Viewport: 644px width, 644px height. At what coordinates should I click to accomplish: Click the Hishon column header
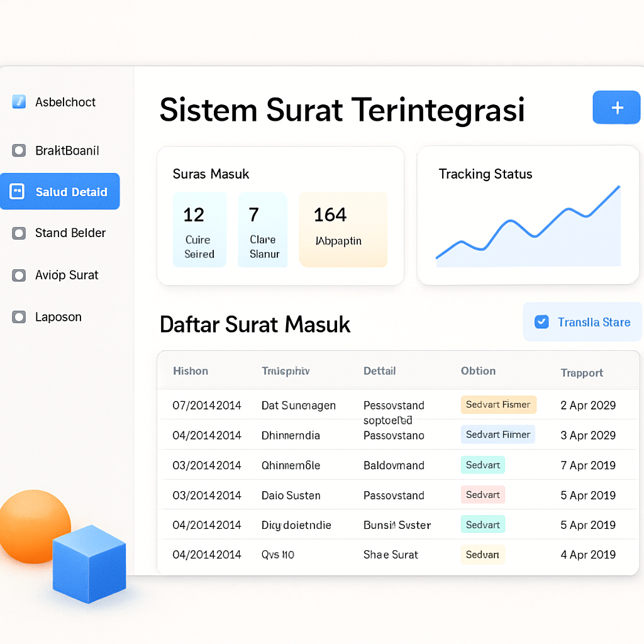191,371
